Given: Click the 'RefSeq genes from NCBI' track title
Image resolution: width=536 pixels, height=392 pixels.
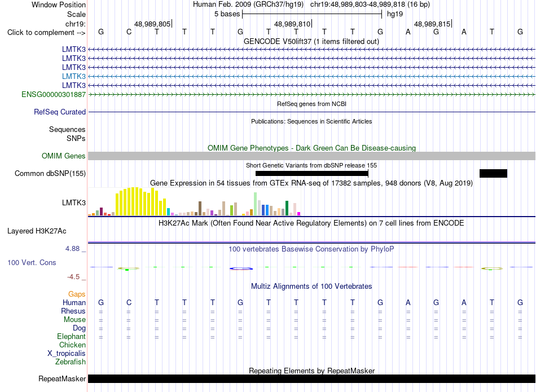Looking at the screenshot, I should pyautogui.click(x=311, y=104).
